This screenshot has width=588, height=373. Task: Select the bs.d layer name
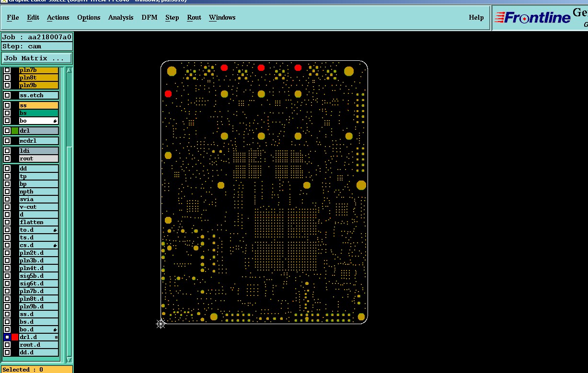[x=38, y=322]
